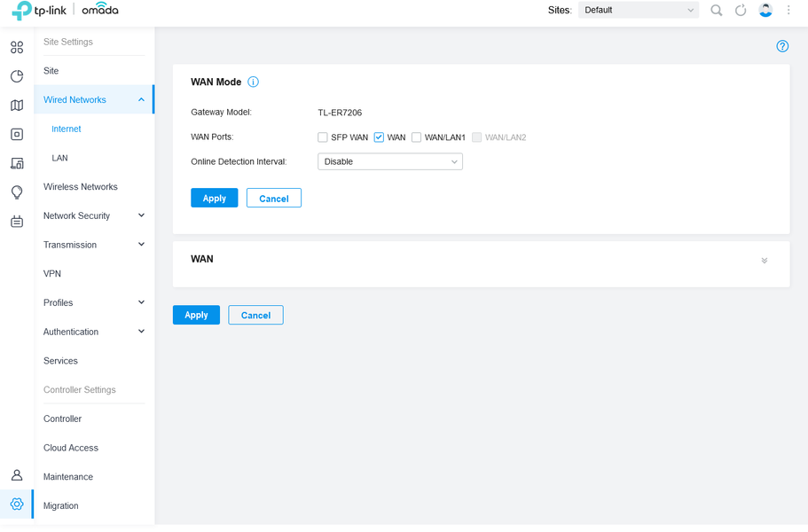Click the WAN Mode info icon
Screen dimensions: 808x532
[253, 82]
